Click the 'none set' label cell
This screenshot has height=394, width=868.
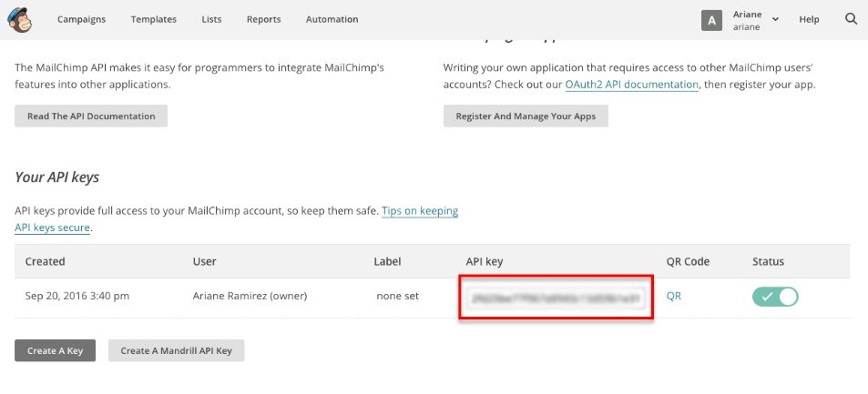[x=397, y=296]
